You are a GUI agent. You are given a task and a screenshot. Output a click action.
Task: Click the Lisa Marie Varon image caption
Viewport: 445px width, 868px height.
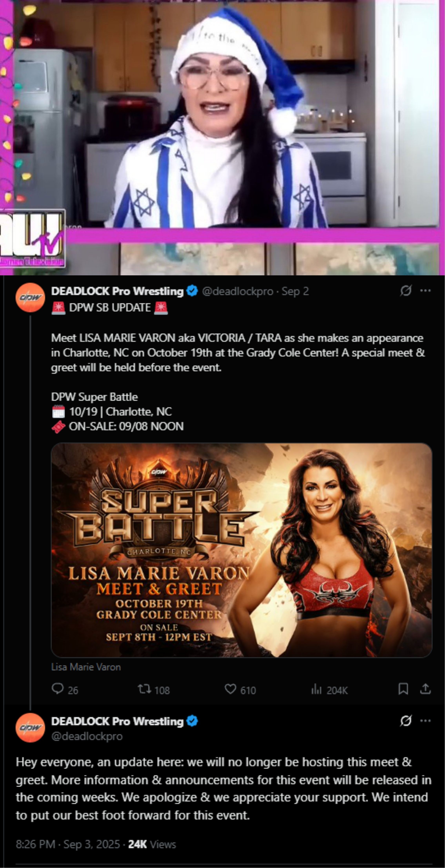(86, 667)
